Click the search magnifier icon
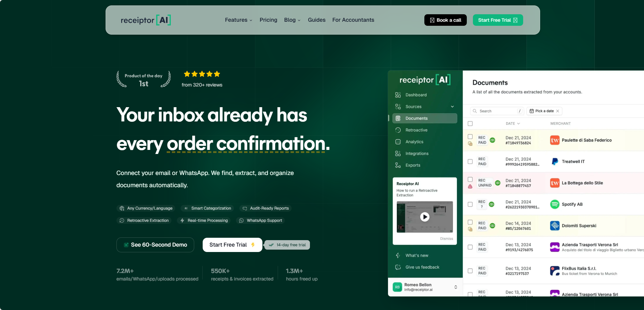Image resolution: width=644 pixels, height=310 pixels. (475, 111)
